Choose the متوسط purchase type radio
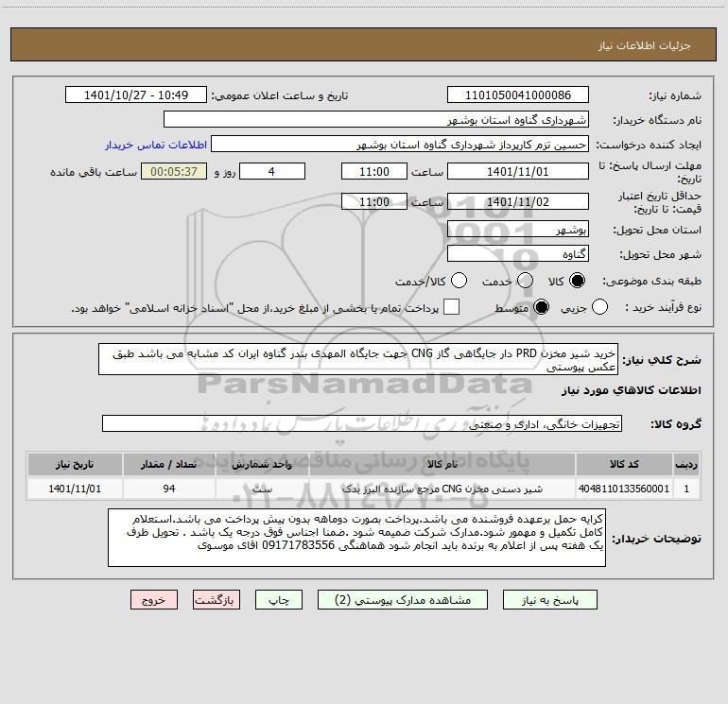The image size is (728, 704). point(541,307)
